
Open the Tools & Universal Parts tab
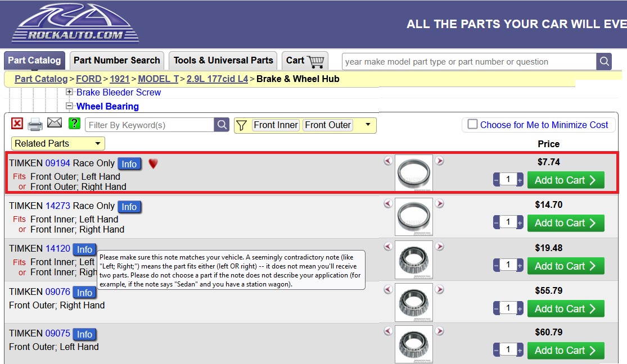coord(223,60)
